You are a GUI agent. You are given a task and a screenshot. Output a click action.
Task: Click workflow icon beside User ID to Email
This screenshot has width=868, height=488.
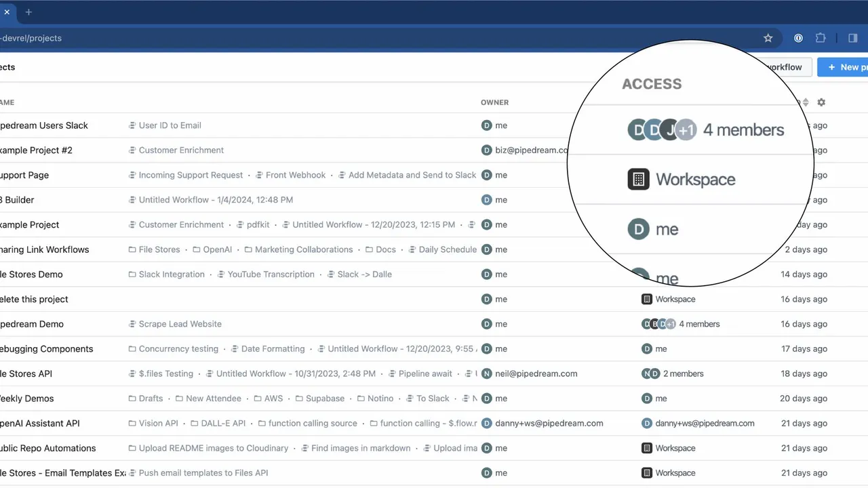[132, 125]
